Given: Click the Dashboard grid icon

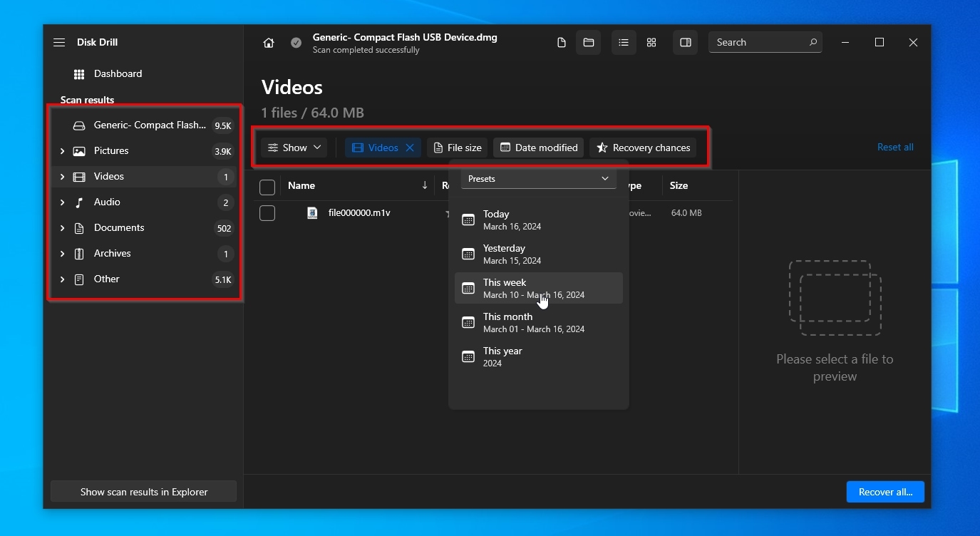Looking at the screenshot, I should click(x=79, y=74).
